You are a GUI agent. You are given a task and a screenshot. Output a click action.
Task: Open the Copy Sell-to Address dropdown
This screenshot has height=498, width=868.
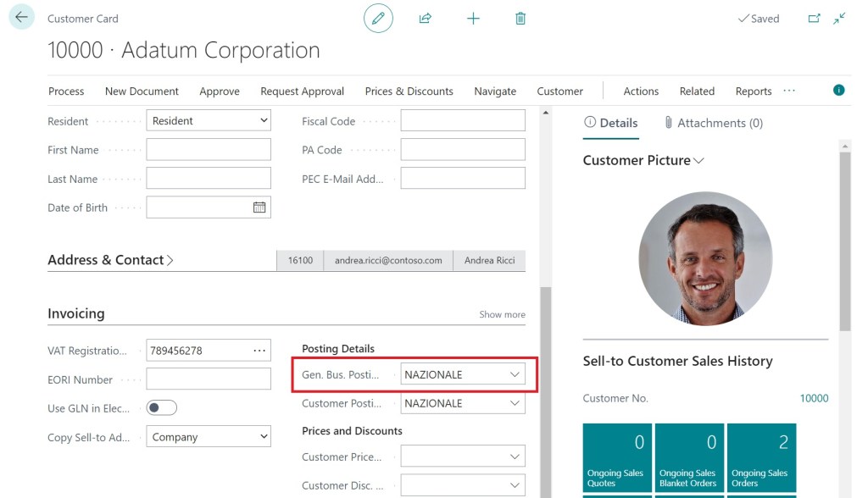pos(209,437)
